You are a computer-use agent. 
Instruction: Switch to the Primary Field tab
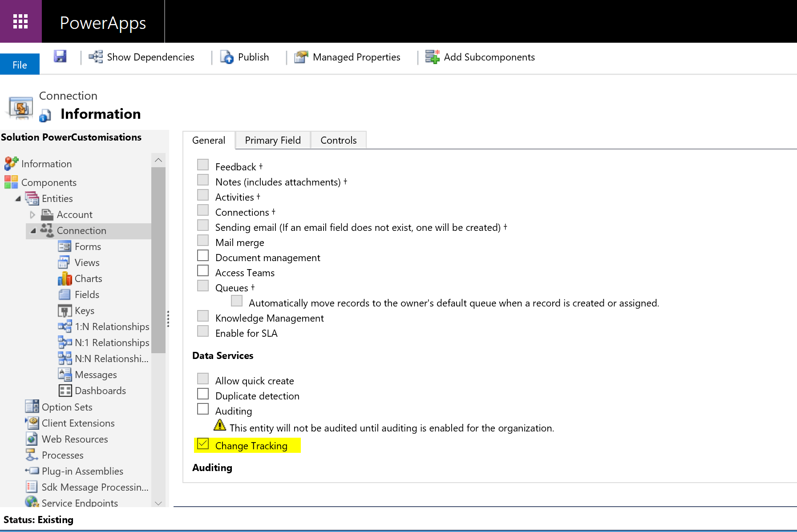coord(272,141)
